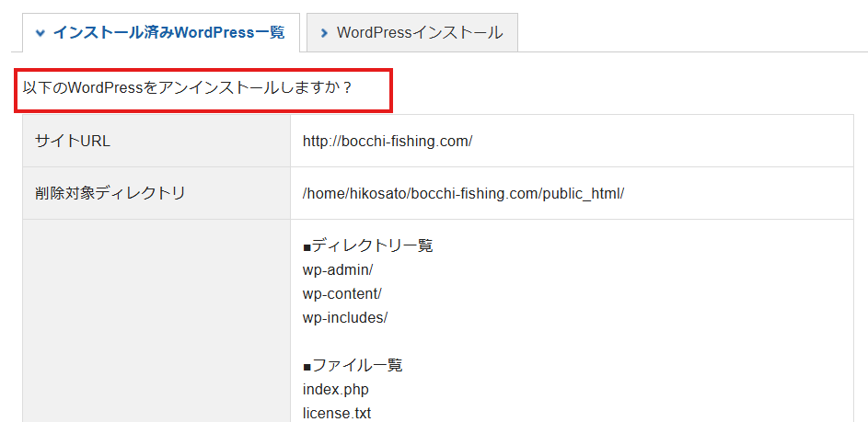The width and height of the screenshot is (868, 422).
Task: Click the square bullet before ディレクトリ一覧
Action: tap(307, 246)
